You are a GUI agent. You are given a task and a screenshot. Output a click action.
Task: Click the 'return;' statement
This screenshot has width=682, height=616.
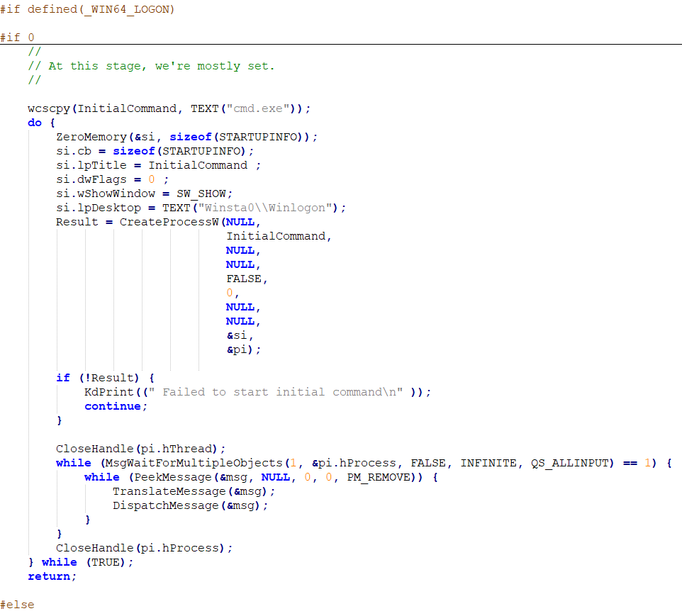pos(52,576)
